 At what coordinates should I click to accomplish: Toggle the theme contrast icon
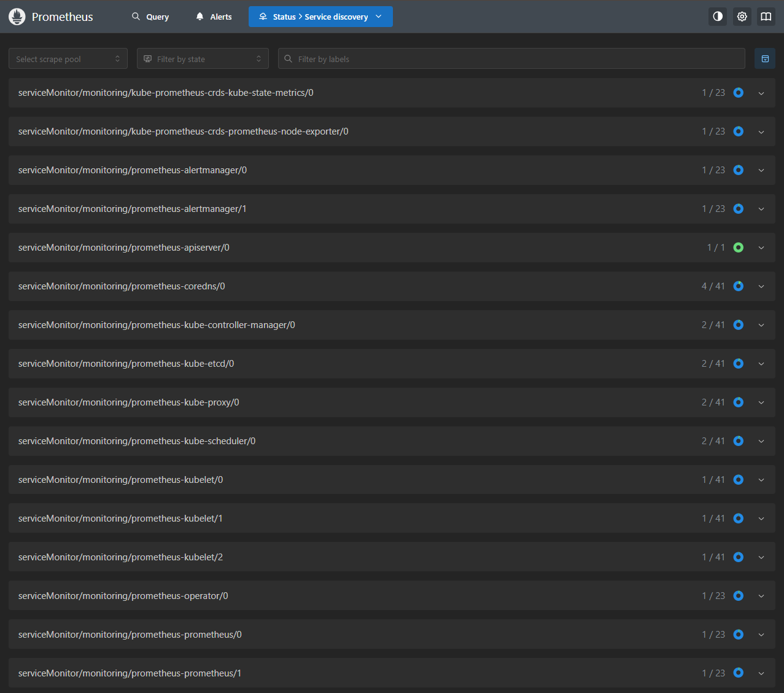[718, 17]
